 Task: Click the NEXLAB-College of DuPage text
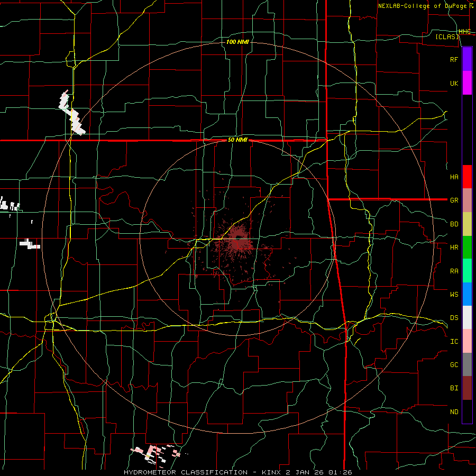[x=422, y=6]
